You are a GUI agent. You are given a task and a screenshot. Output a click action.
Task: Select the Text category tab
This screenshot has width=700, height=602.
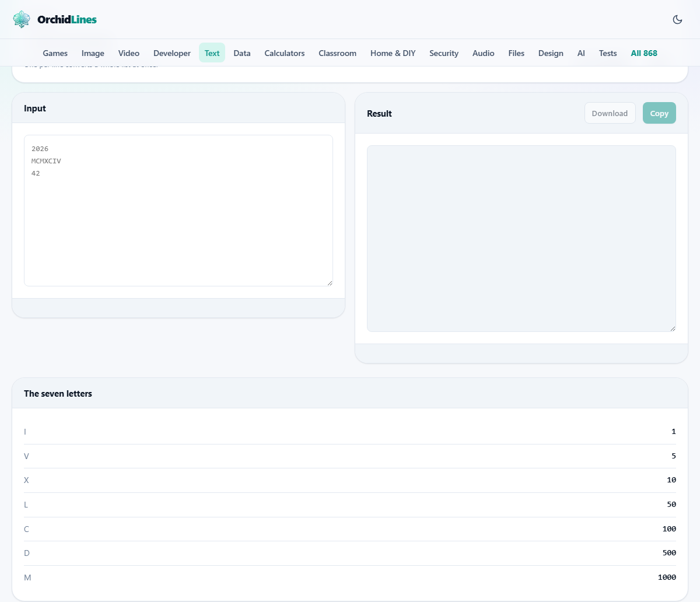tap(212, 53)
